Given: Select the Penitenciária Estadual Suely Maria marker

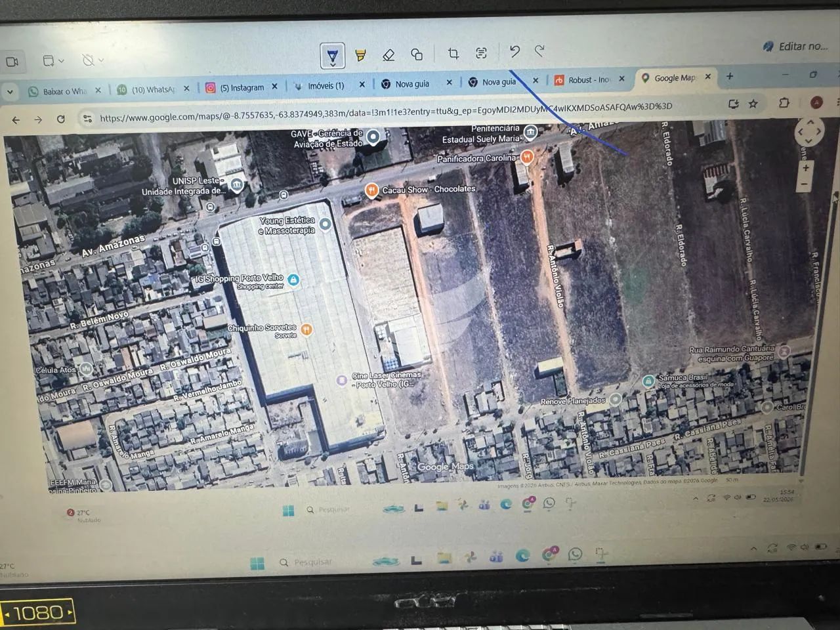Looking at the screenshot, I should pos(530,132).
